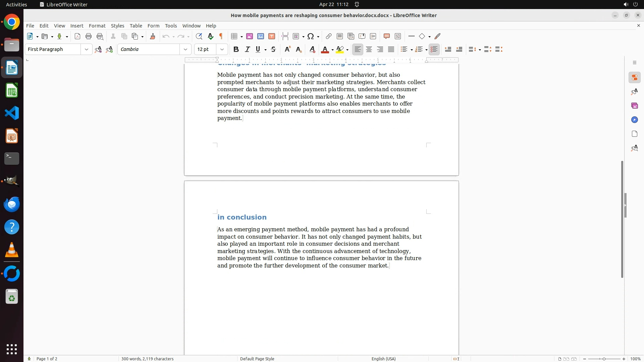Click Default Page Style in status bar
Screen dimensions: 644x362
pos(257,359)
